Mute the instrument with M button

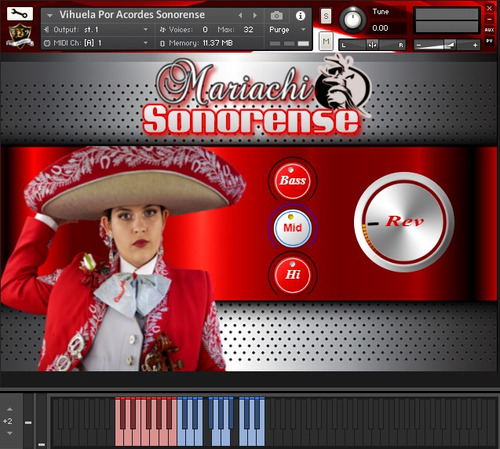point(326,41)
